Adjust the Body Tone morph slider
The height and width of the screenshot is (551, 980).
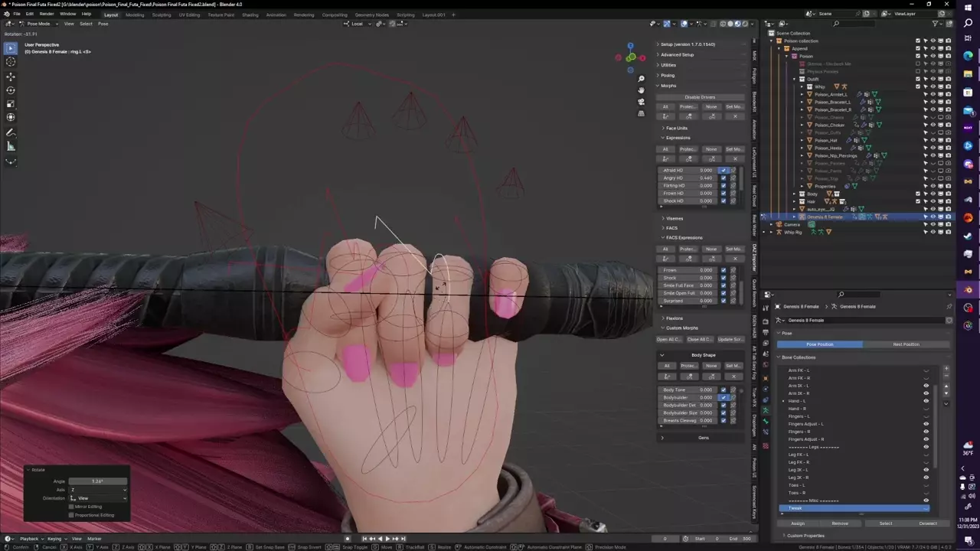(x=689, y=390)
